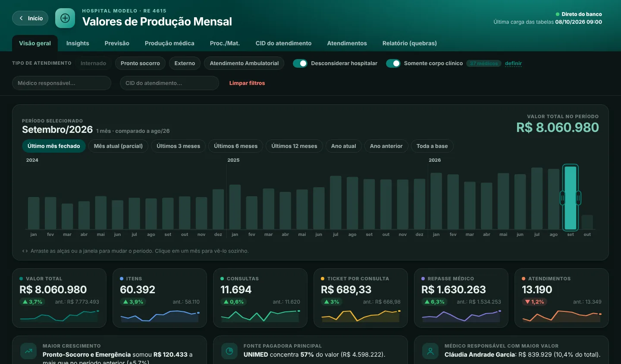Click the Ticket por Consulta KPI card

[x=361, y=298]
